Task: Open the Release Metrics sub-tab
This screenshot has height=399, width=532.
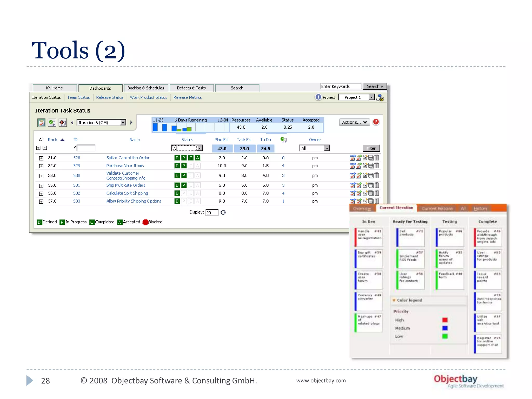Action: 188,97
